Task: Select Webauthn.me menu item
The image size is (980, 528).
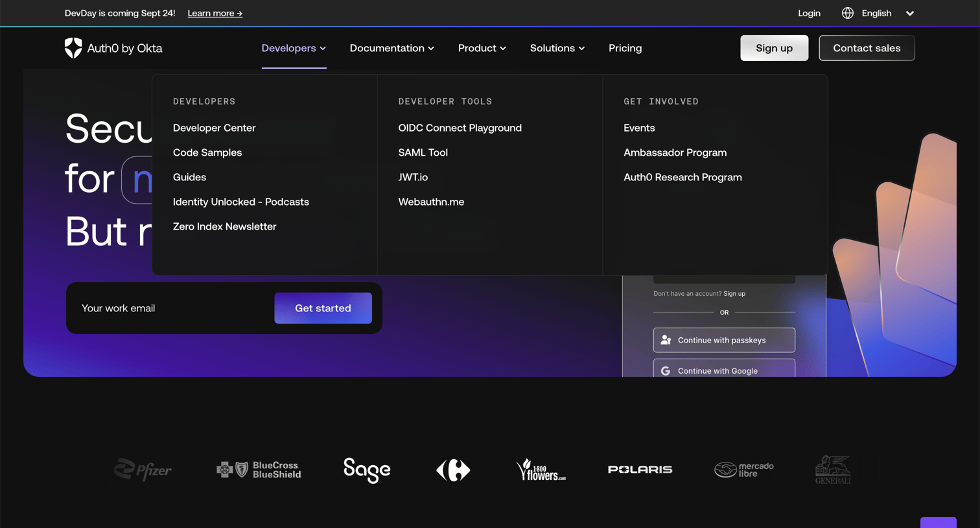Action: (x=432, y=202)
